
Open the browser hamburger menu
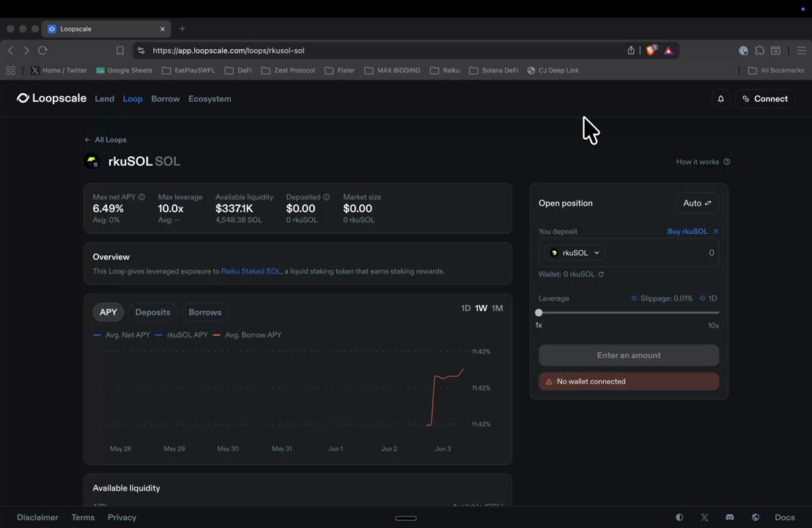[801, 51]
